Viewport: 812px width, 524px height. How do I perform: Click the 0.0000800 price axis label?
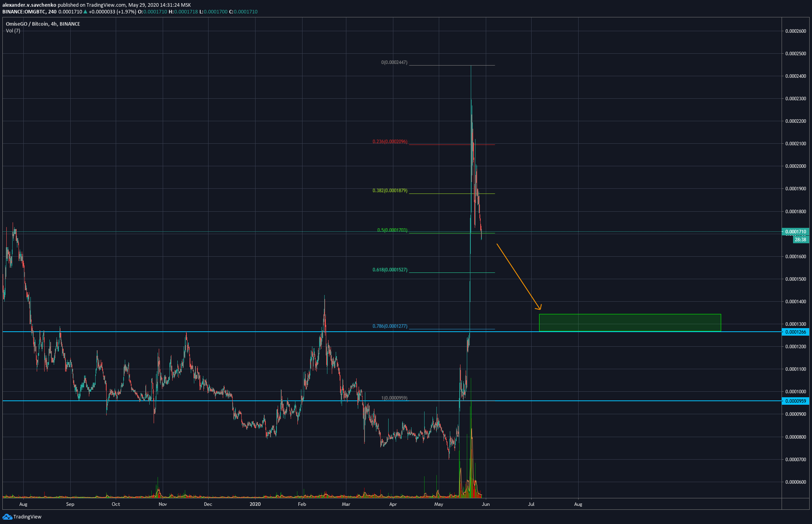795,437
